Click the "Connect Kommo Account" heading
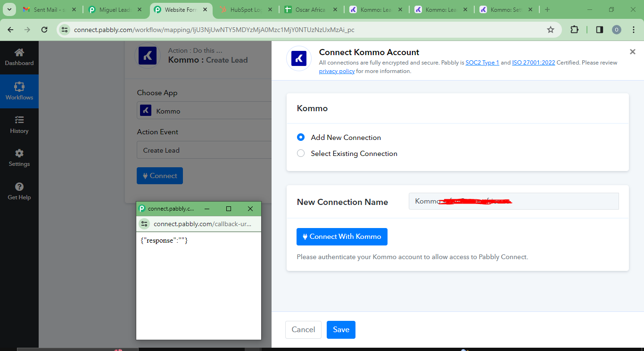 coord(369,52)
